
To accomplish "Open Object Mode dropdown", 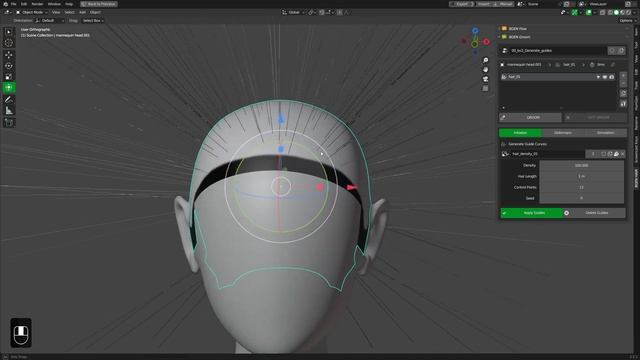I will [x=31, y=12].
